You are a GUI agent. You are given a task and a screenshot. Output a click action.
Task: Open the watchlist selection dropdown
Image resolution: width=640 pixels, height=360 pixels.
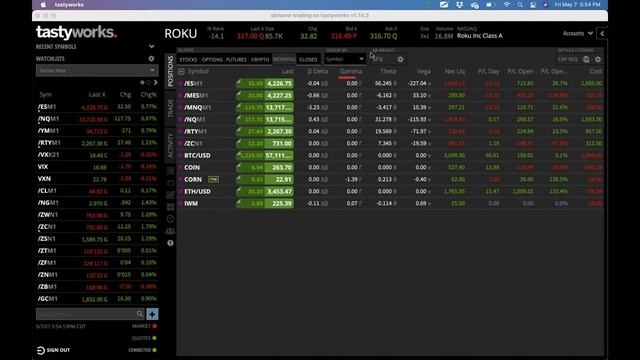tap(97, 71)
